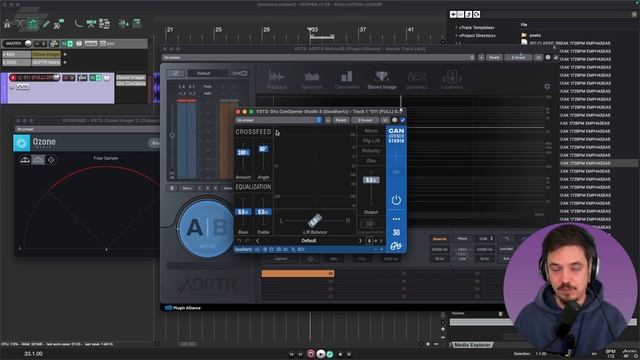
Task: Open CanOpener three-dots more menu
Action: (396, 219)
